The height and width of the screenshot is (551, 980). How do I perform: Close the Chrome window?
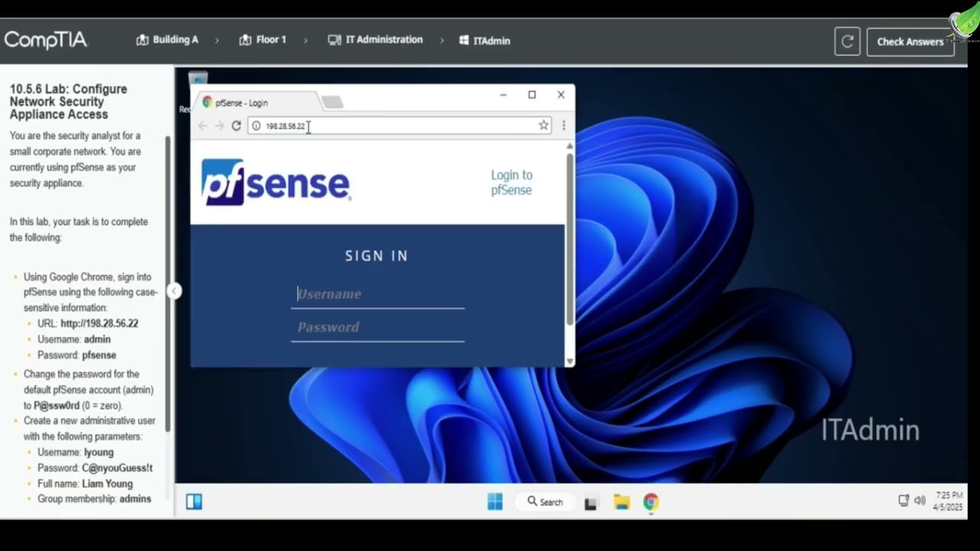coord(560,95)
